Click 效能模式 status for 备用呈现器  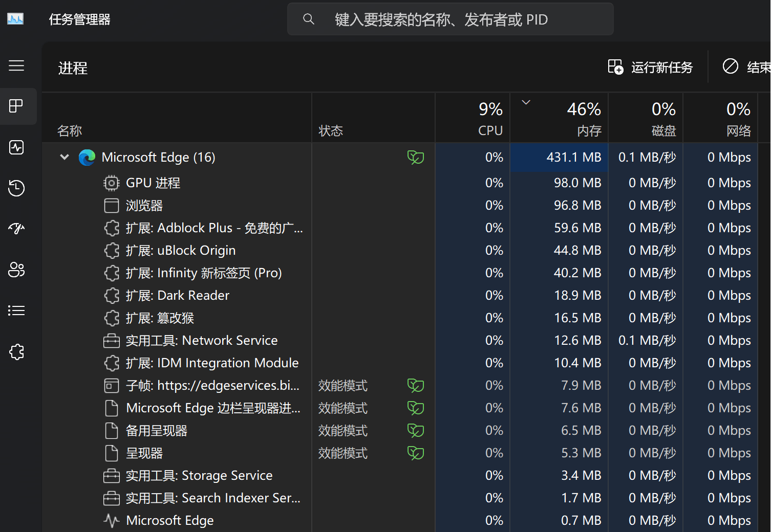343,431
